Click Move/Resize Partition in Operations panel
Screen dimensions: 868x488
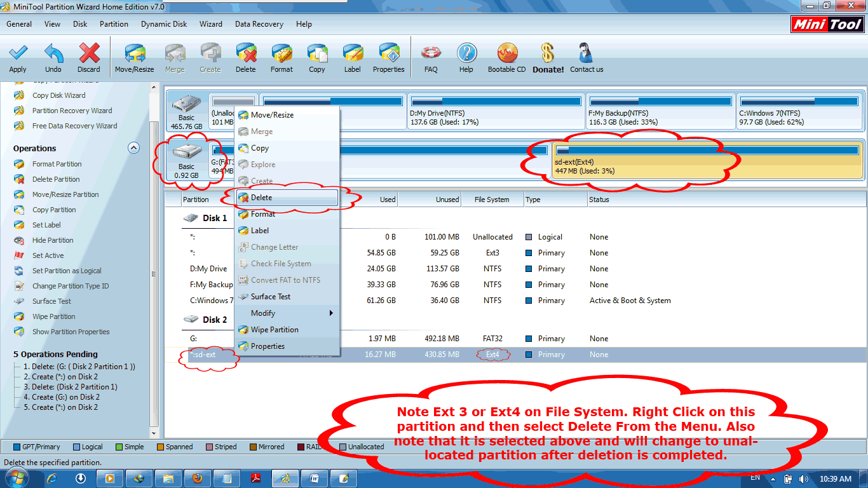(65, 194)
